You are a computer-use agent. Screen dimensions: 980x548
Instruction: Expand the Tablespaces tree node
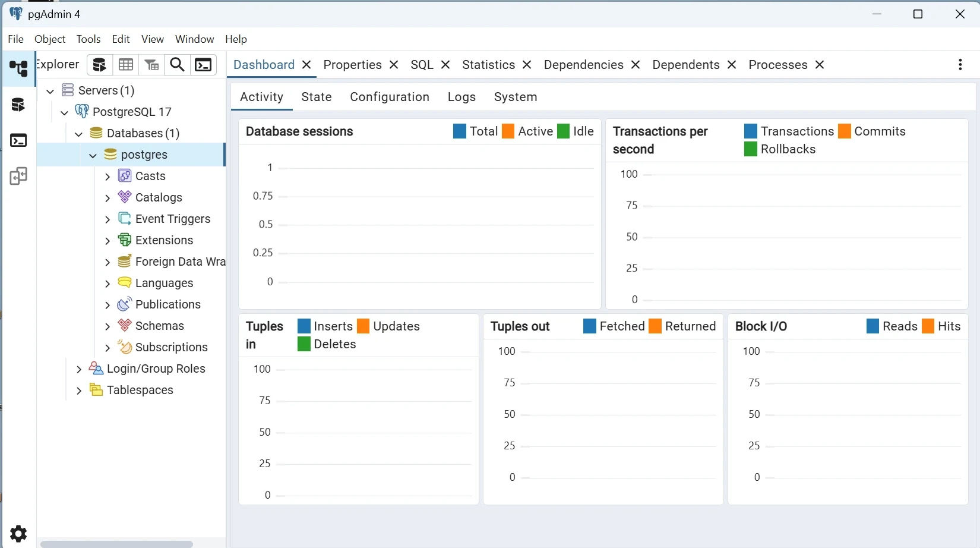(x=79, y=390)
